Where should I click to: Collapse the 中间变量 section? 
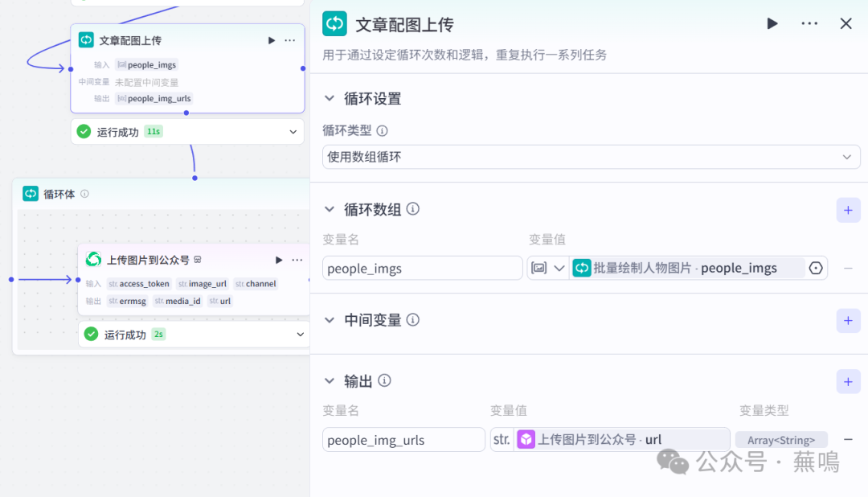click(329, 320)
